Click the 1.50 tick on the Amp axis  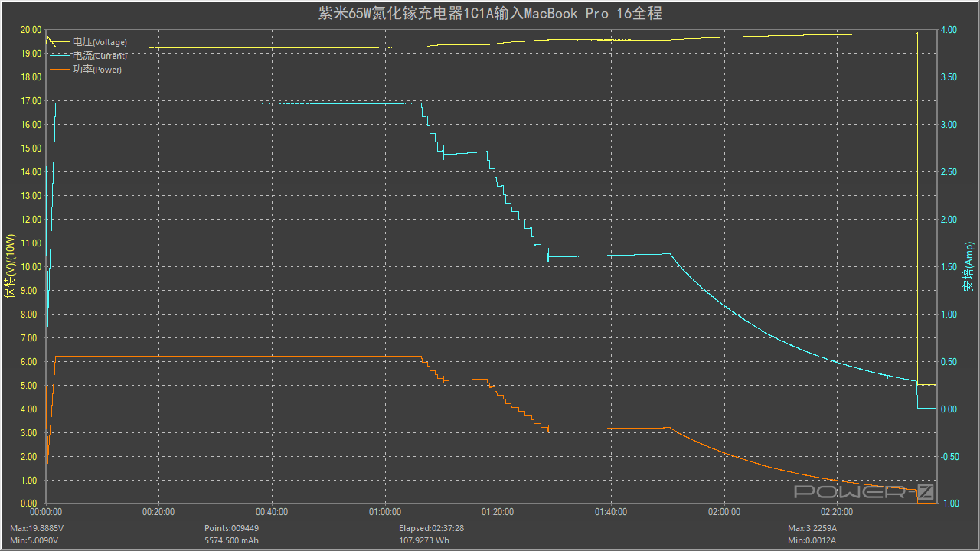point(949,267)
